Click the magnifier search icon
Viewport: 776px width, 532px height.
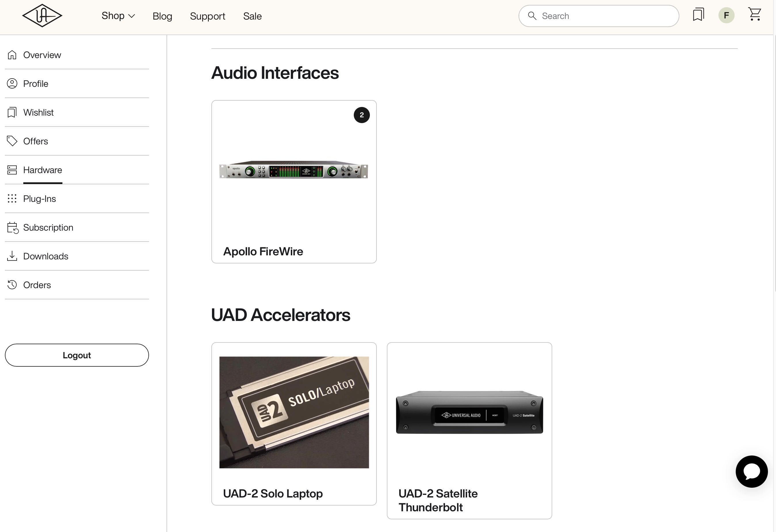[532, 16]
